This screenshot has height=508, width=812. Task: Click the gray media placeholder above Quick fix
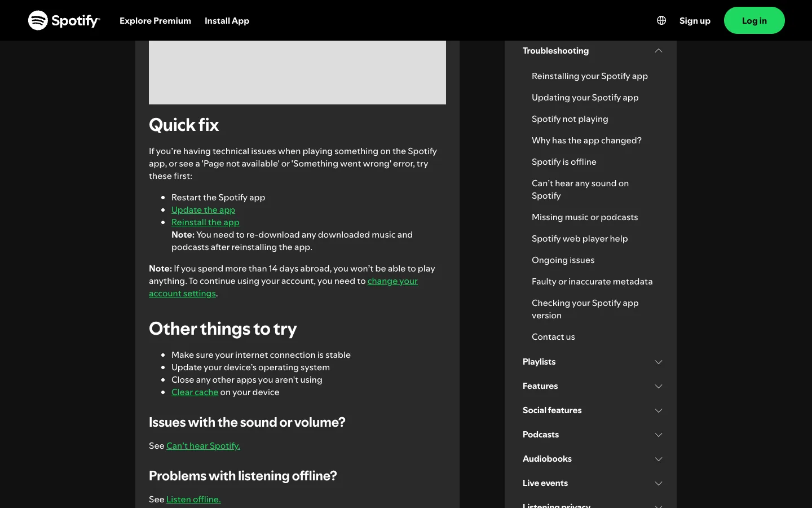[297, 72]
